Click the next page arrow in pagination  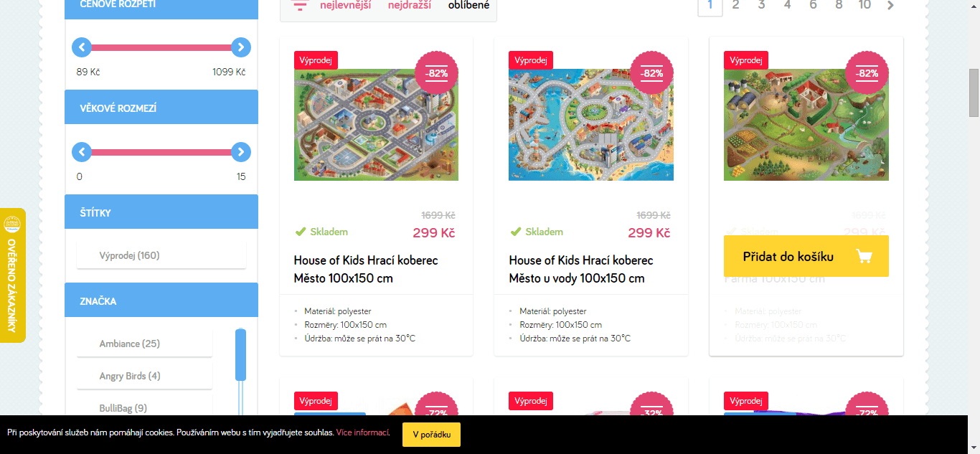coord(890,6)
